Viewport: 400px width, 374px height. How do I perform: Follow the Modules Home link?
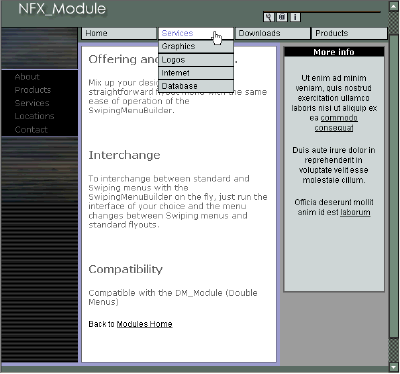coord(144,324)
